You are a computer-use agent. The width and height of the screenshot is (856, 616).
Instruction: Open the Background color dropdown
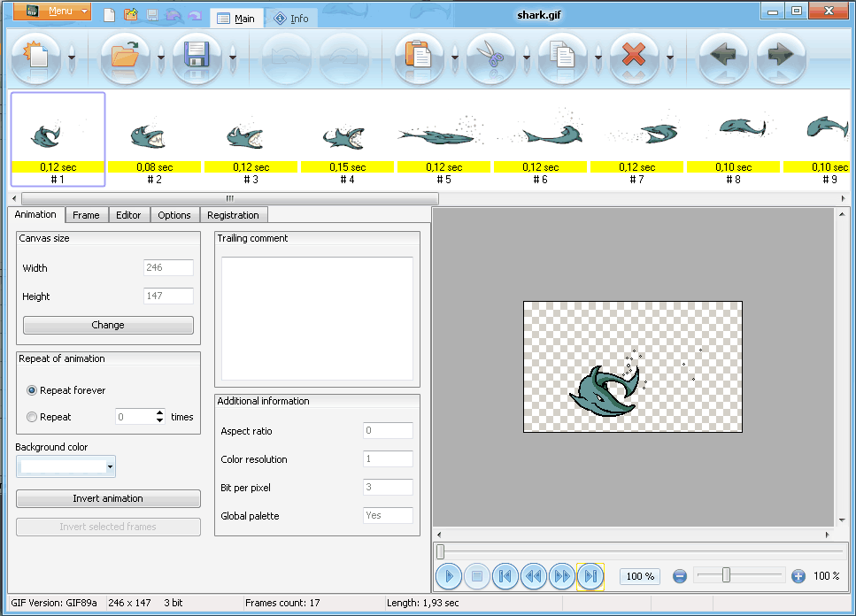tap(66, 466)
